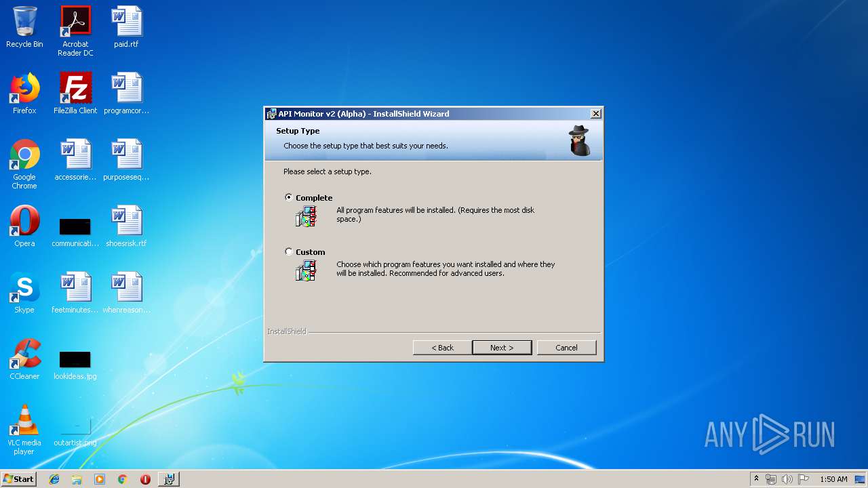Select whenreason... document icon
Image resolution: width=868 pixels, height=488 pixels.
tap(126, 293)
